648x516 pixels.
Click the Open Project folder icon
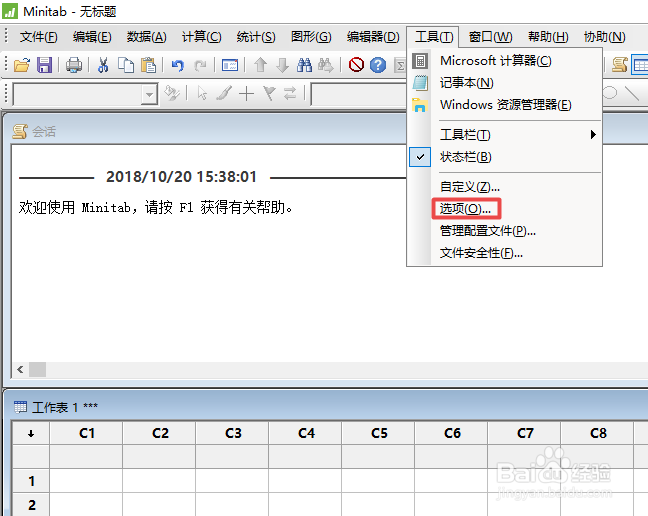[x=22, y=65]
